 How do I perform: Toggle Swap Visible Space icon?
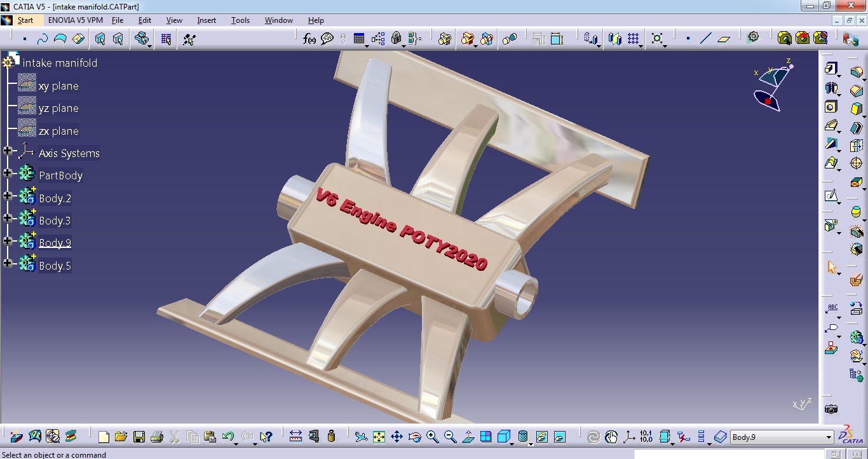click(560, 436)
